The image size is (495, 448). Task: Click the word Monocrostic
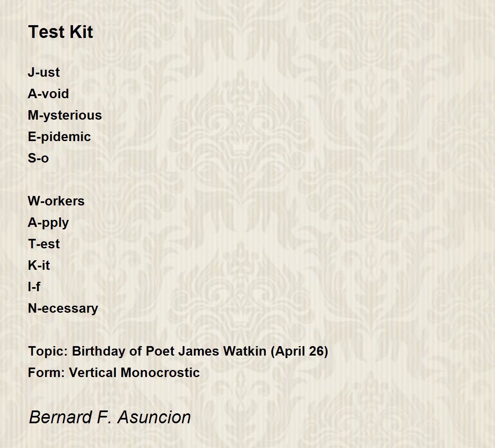tap(160, 373)
